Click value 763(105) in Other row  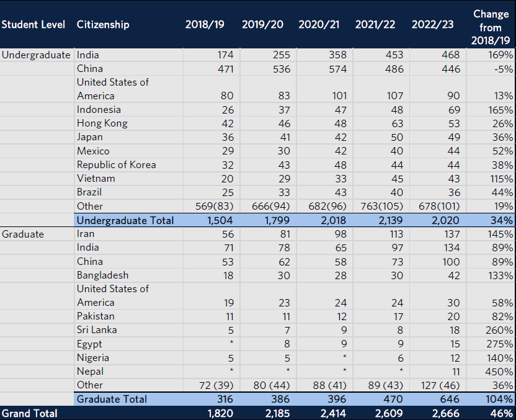[x=381, y=207]
